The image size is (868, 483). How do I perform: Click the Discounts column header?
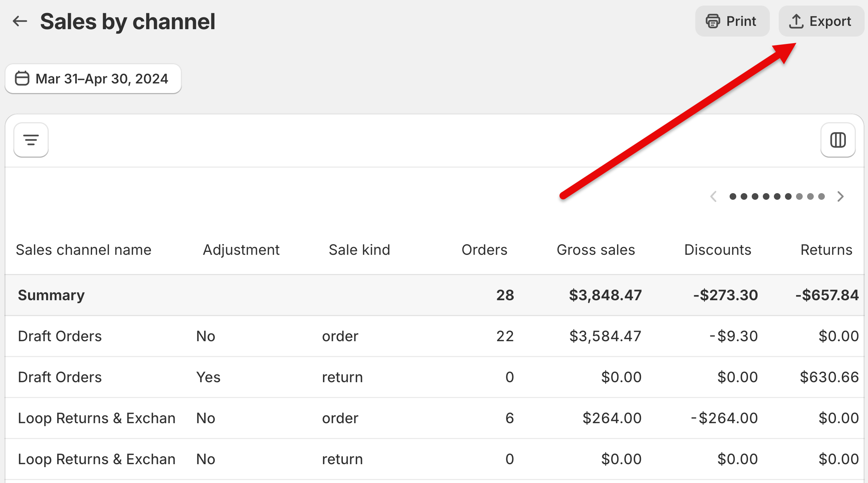(718, 250)
